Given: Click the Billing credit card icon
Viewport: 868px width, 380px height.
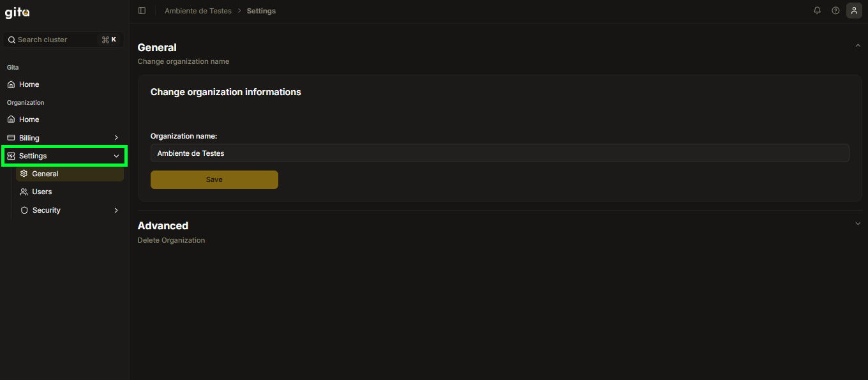Looking at the screenshot, I should tap(11, 138).
